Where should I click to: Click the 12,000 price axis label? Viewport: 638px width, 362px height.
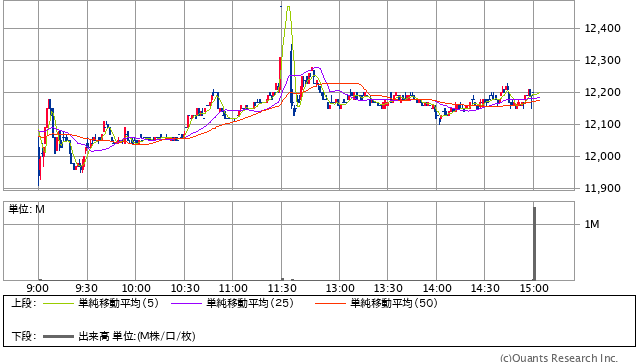pyautogui.click(x=602, y=157)
